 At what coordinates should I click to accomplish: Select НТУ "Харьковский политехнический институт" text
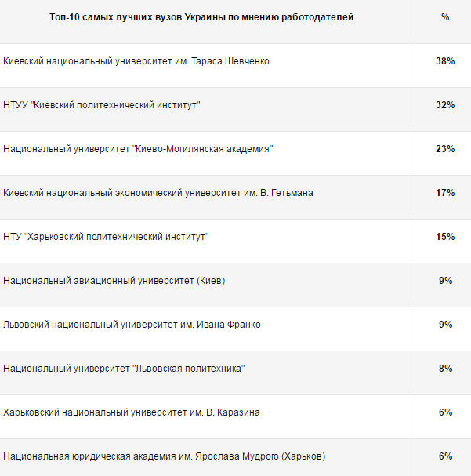107,237
